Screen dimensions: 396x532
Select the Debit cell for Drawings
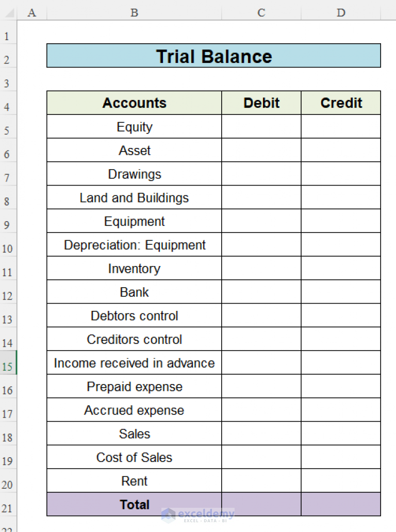(x=261, y=174)
